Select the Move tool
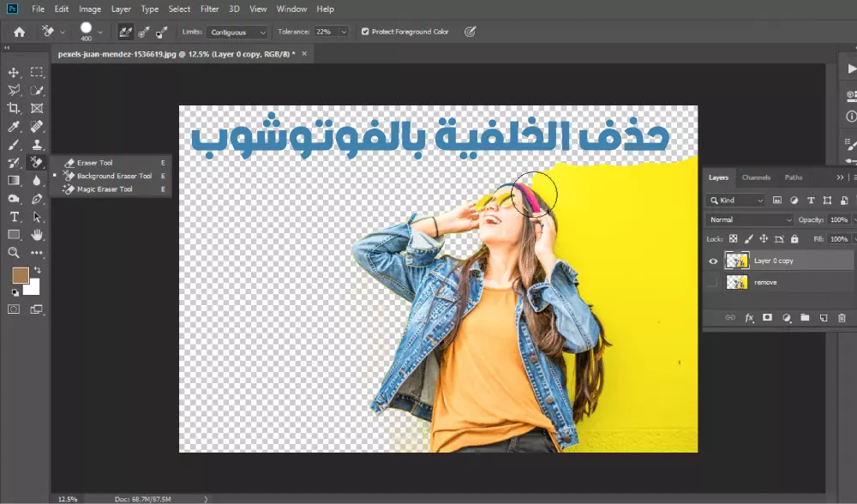 (x=14, y=72)
